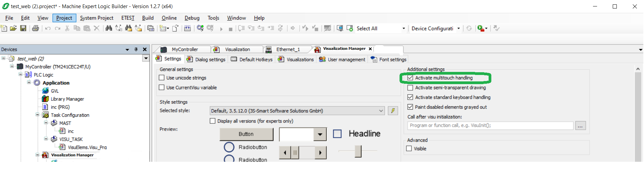Click the browse (...) button for visu initialization
644x175 pixels.
tap(580, 126)
